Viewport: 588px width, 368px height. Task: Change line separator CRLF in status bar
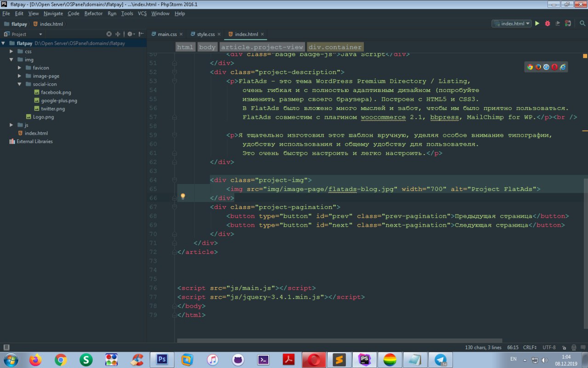[529, 347]
